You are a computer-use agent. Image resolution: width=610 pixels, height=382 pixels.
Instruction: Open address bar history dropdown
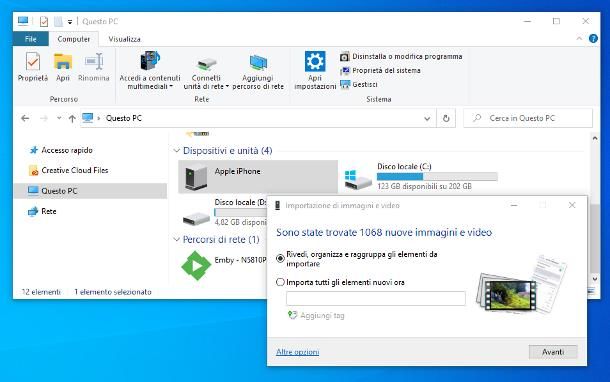(x=427, y=118)
